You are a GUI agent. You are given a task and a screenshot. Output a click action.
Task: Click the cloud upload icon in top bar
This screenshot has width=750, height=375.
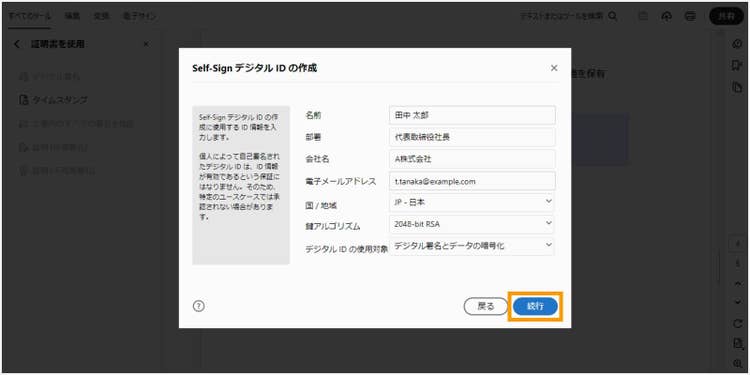pyautogui.click(x=666, y=16)
